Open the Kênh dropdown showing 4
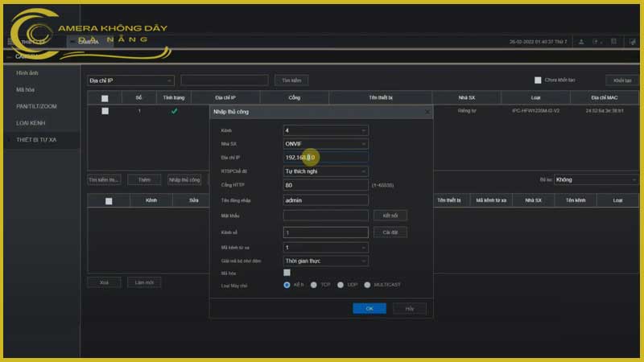 325,130
